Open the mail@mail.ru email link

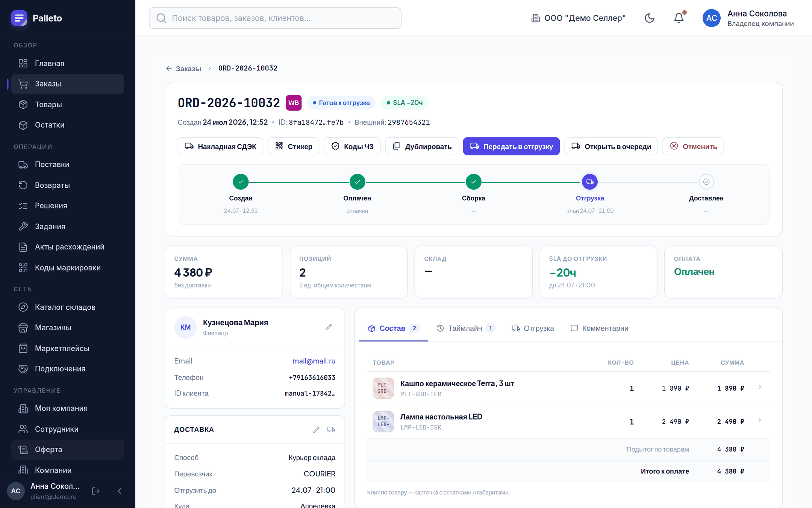pos(314,361)
